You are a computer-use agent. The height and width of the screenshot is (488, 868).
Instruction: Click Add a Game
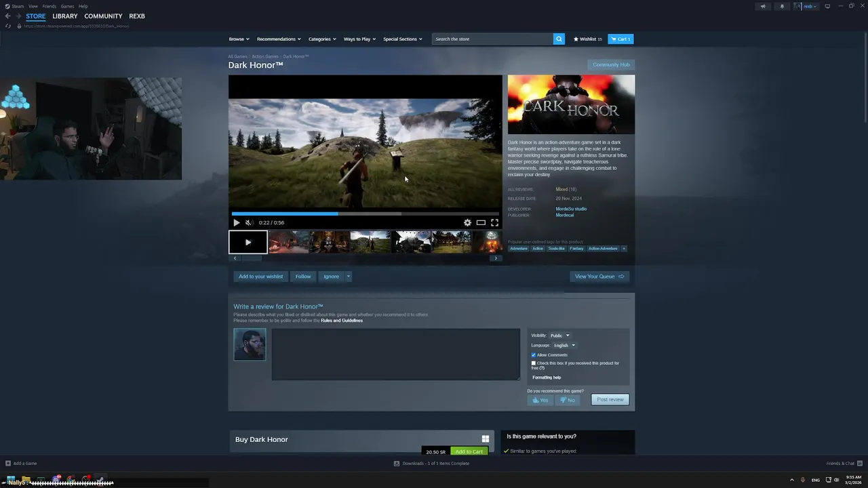pyautogui.click(x=21, y=464)
